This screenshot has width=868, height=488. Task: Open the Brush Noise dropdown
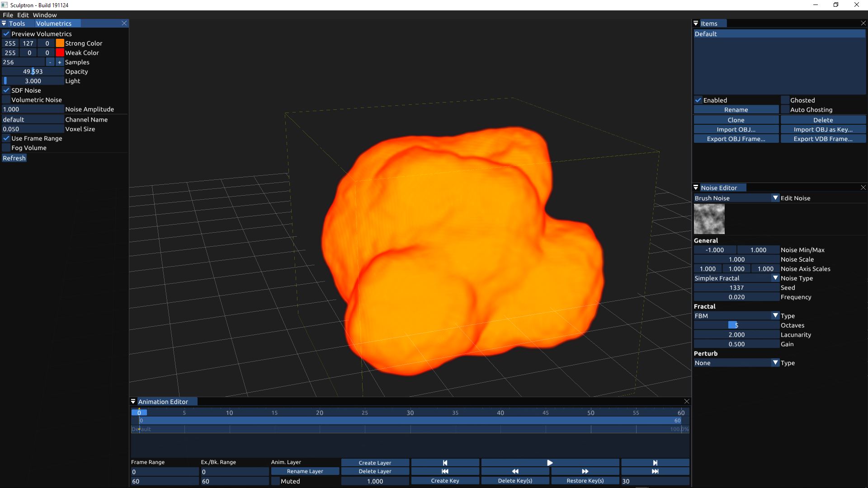775,198
